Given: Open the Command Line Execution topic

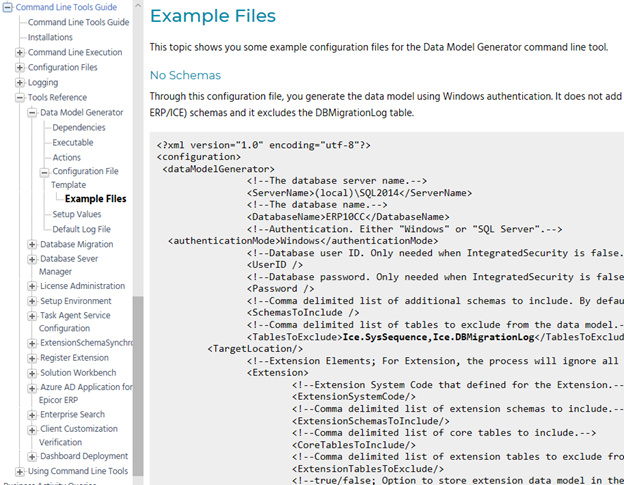Looking at the screenshot, I should (75, 52).
